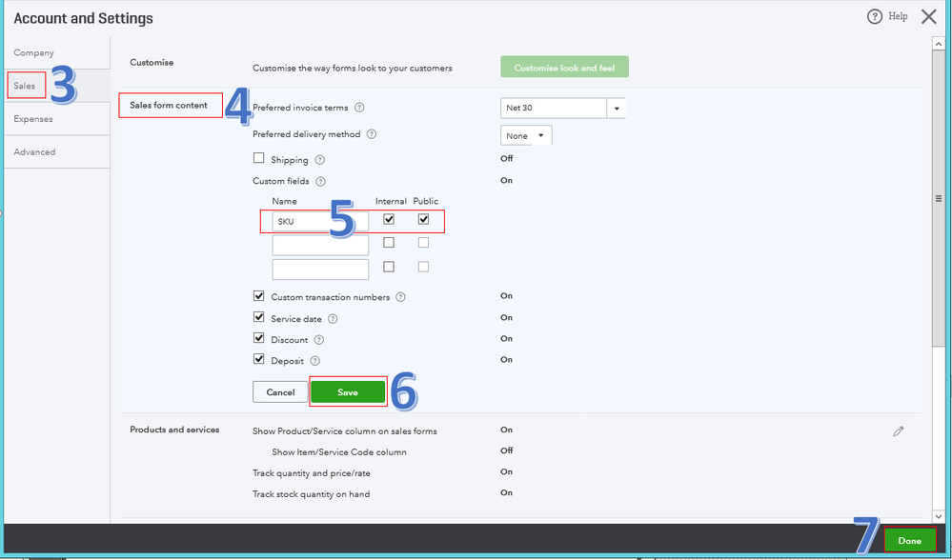
Task: Uncheck Internal for the SKU field
Action: click(389, 219)
